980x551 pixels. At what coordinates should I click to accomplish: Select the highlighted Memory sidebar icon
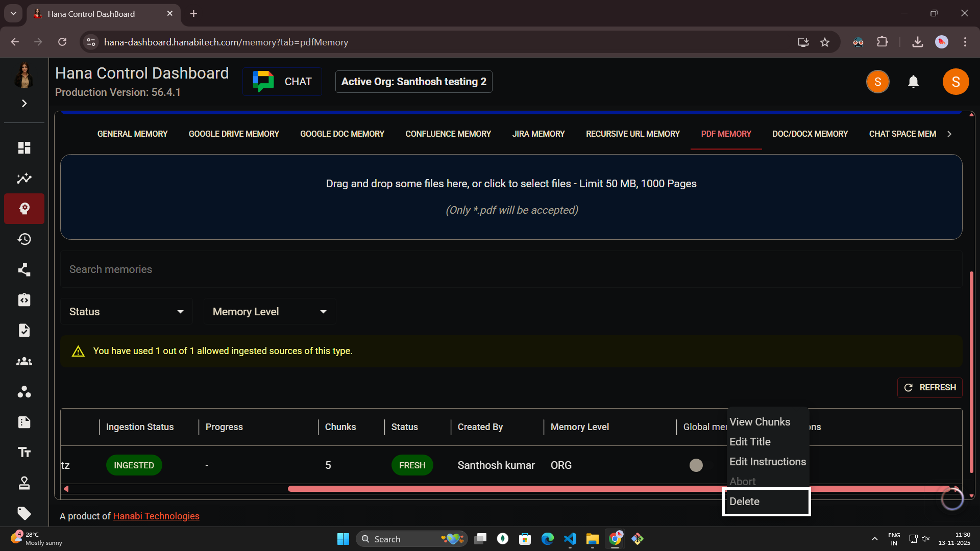[24, 209]
